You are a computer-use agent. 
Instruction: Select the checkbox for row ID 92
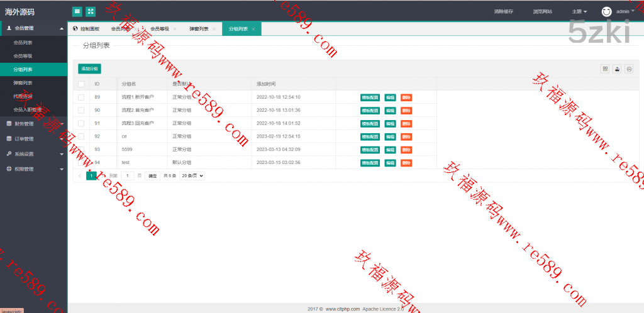tap(81, 136)
